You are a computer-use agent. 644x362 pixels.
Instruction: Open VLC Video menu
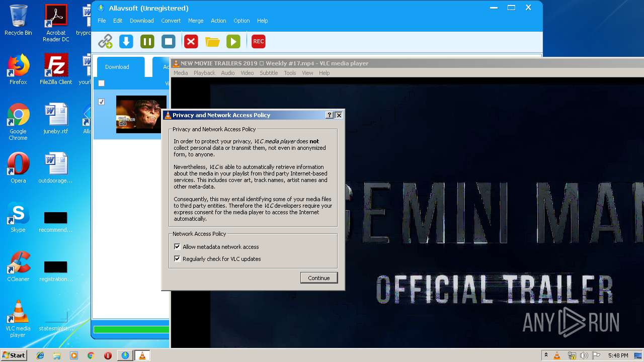(x=247, y=73)
